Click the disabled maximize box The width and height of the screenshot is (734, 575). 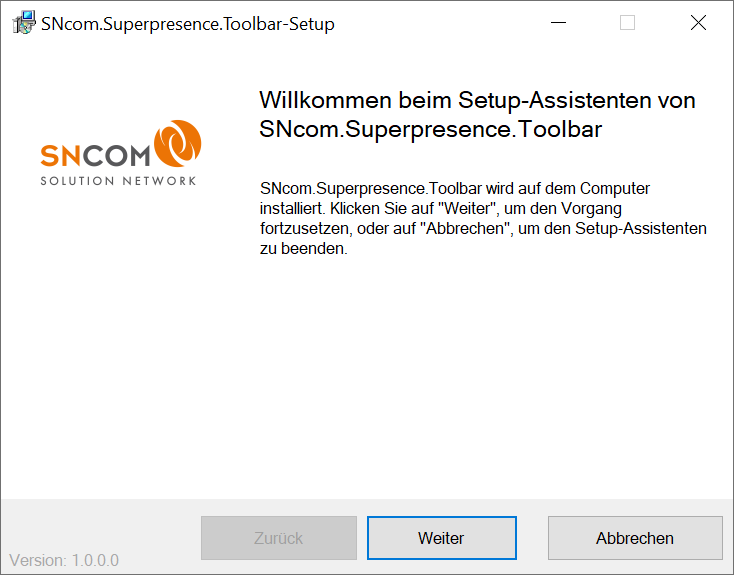[627, 22]
